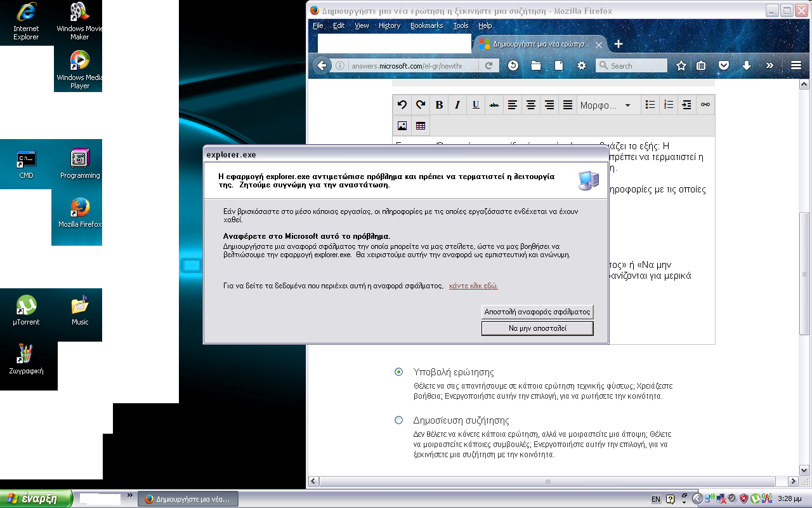This screenshot has height=508, width=812.
Task: Expand hidden system tray icons arrow
Action: (x=697, y=498)
